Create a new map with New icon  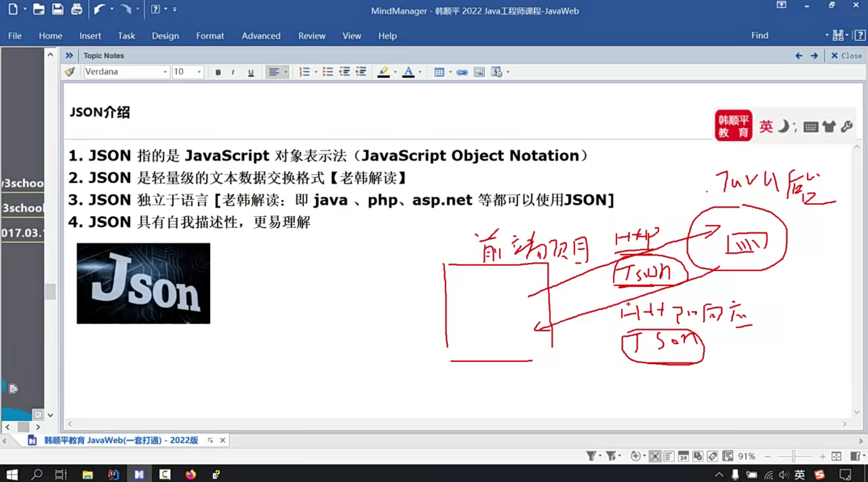pyautogui.click(x=13, y=9)
